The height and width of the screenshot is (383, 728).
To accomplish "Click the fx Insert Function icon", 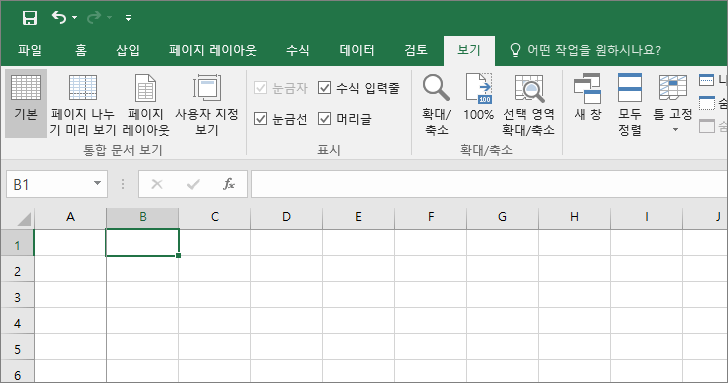I will pos(229,184).
